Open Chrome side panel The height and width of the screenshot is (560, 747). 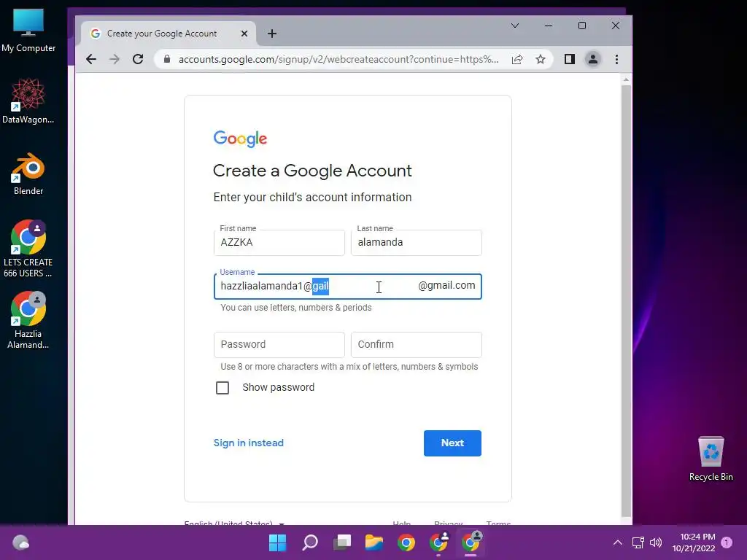tap(570, 59)
